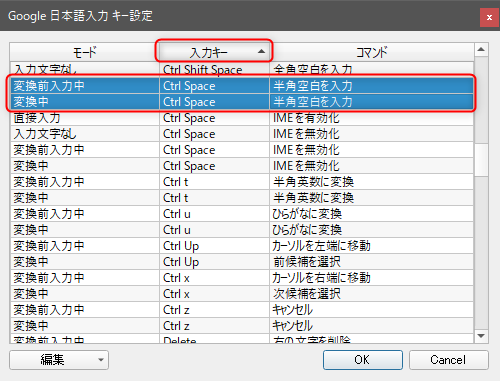Click ひらがなに変換 in the 変換前入力中 row

(371, 214)
